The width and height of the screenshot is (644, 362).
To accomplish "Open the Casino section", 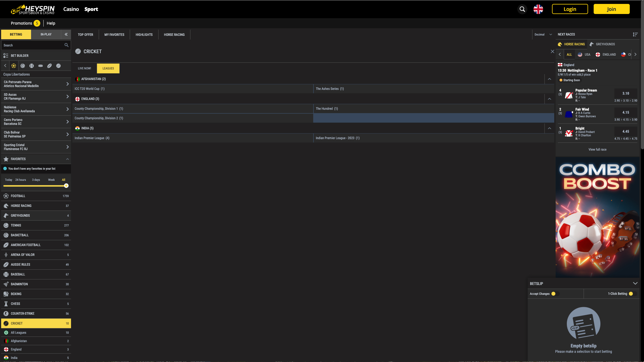I will point(71,9).
